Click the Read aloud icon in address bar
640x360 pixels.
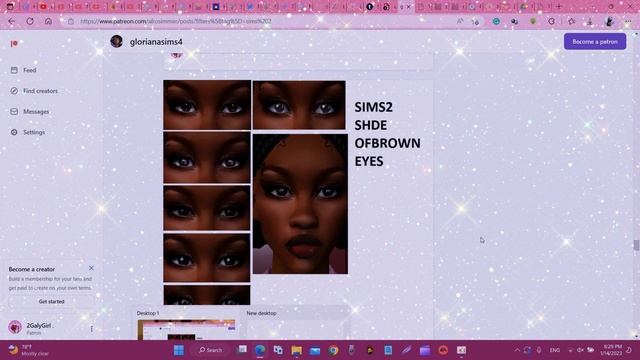(460, 21)
